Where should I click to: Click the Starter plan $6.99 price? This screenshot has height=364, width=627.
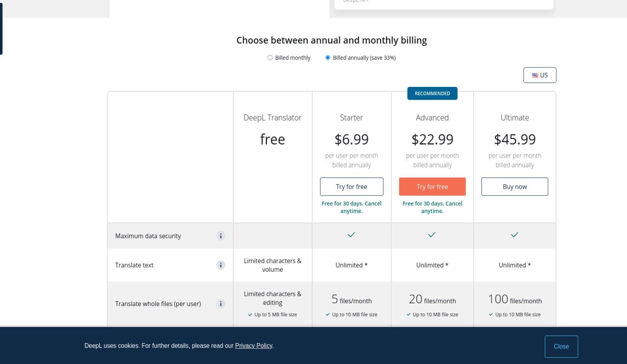click(352, 139)
